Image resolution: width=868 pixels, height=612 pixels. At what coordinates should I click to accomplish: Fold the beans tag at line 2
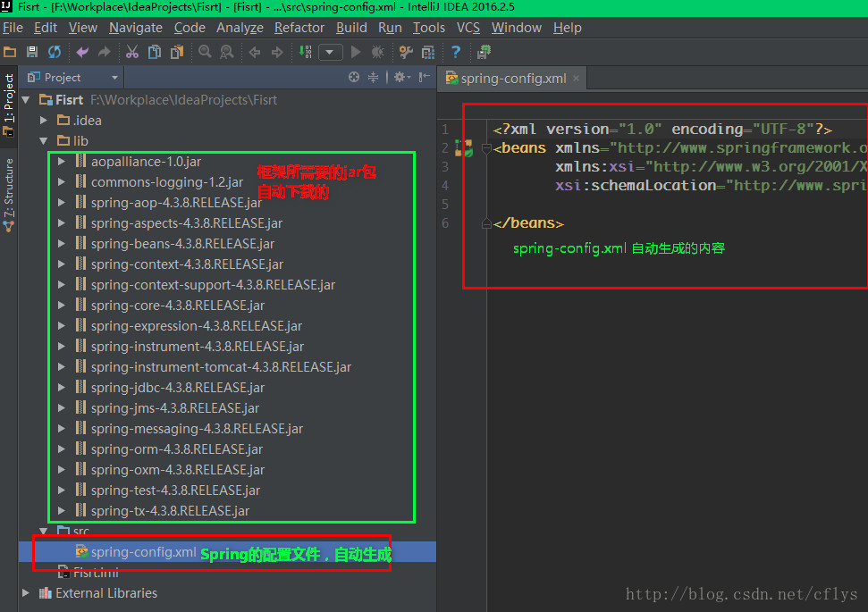tap(486, 148)
